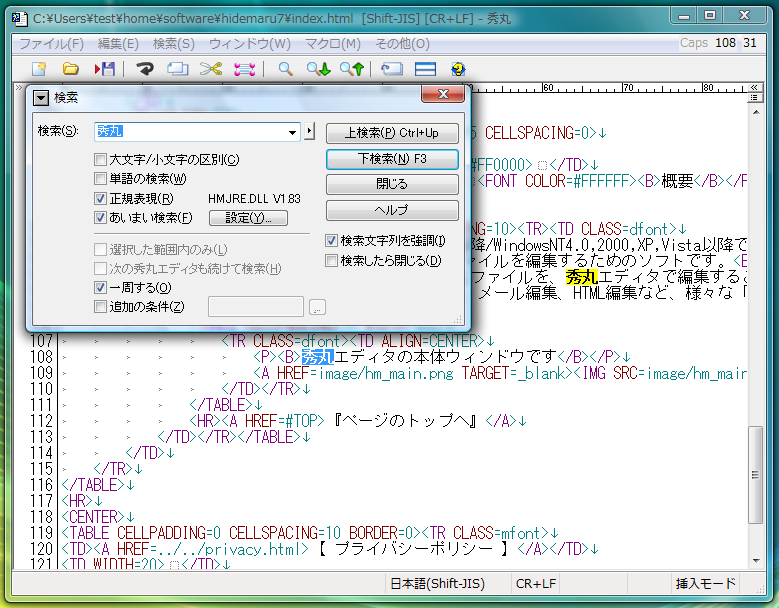Open the ファイル(F) menu

51,44
